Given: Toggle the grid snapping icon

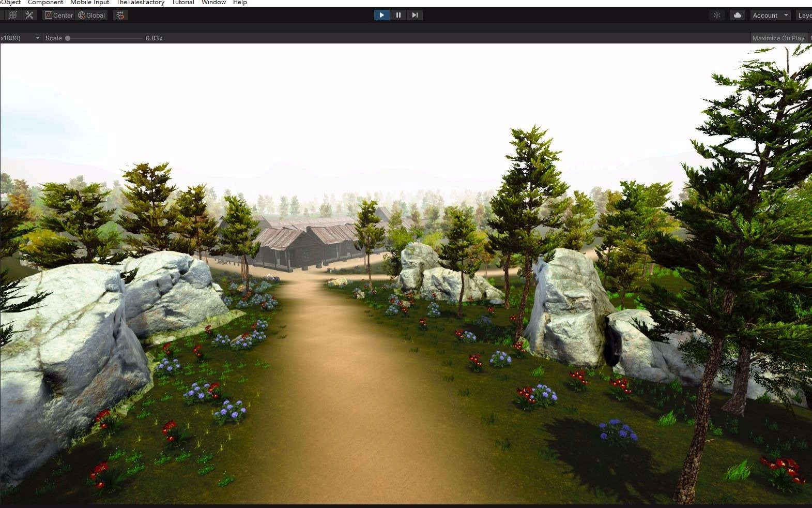Looking at the screenshot, I should pos(120,15).
